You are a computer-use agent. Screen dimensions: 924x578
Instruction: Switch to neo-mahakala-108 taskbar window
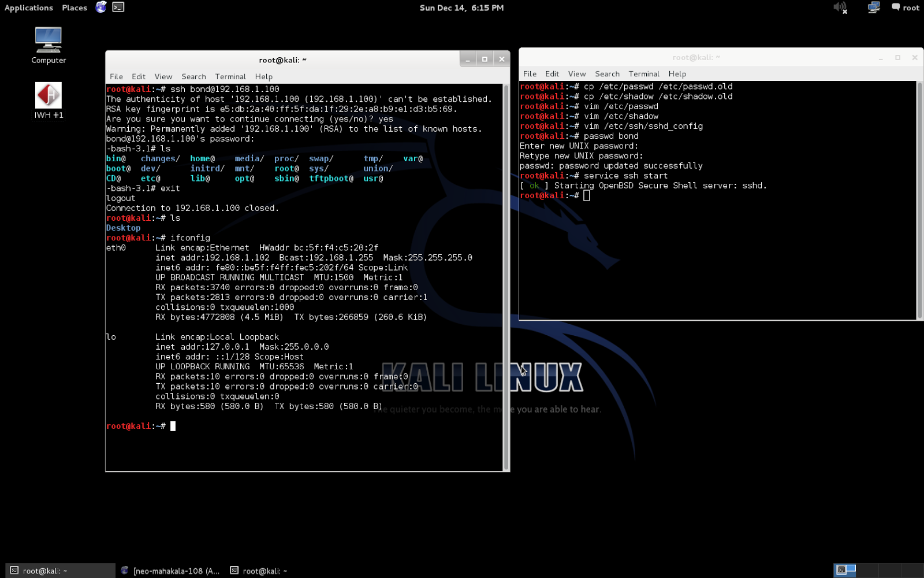click(x=170, y=570)
